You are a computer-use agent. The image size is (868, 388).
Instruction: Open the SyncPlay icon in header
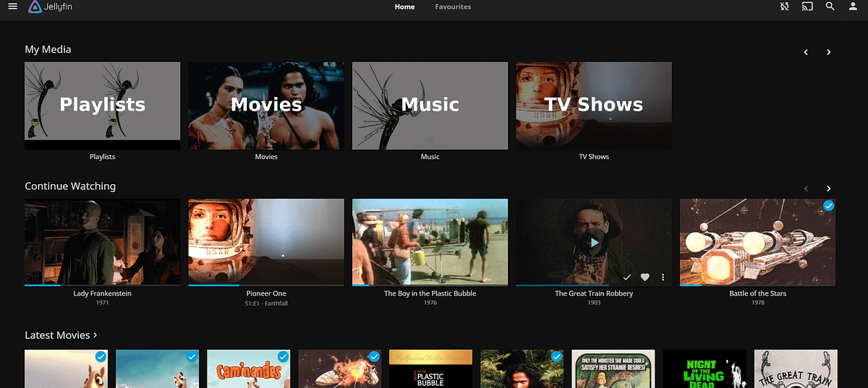(x=784, y=7)
